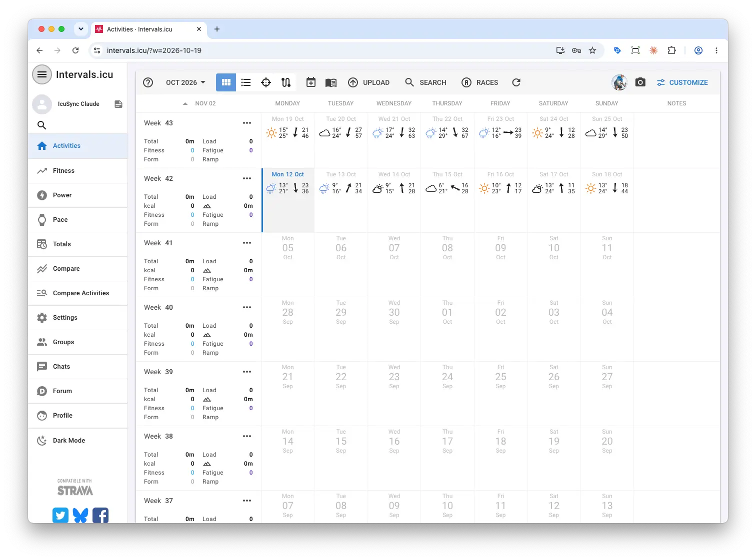This screenshot has width=756, height=560.
Task: Click the SEARCH button in the toolbar
Action: (425, 82)
